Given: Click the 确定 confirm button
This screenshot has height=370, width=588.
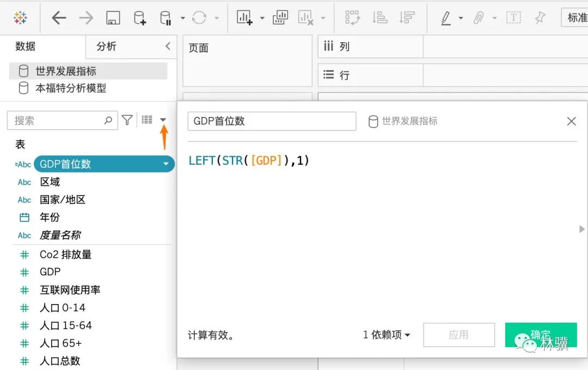Looking at the screenshot, I should click(541, 335).
